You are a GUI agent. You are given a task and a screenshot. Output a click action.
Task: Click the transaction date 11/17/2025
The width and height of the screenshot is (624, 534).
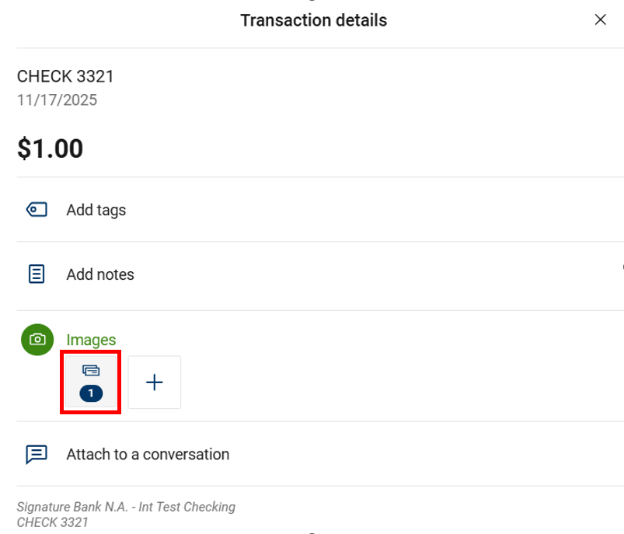coord(57,100)
